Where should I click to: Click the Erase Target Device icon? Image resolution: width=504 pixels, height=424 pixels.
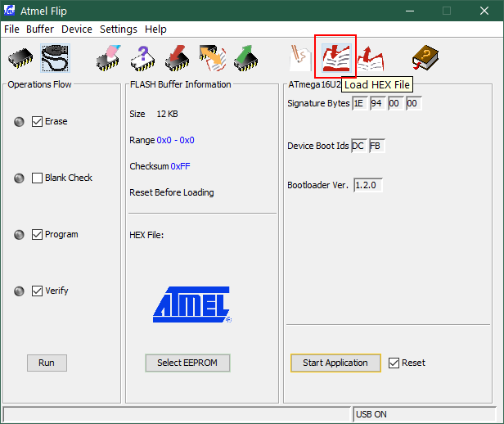(109, 58)
